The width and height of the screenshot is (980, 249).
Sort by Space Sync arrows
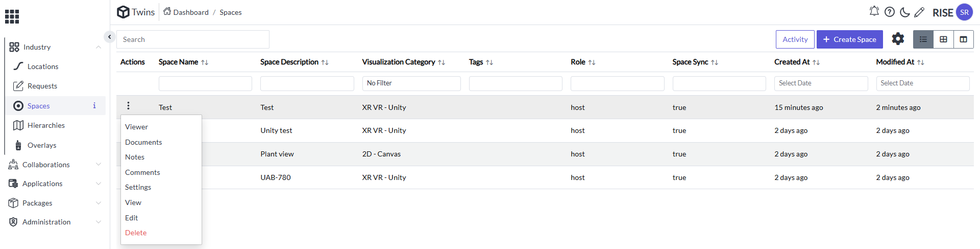[715, 62]
